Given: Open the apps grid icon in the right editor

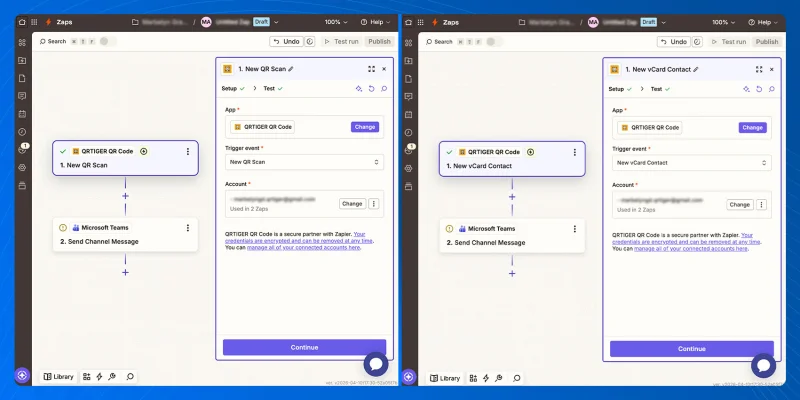Looking at the screenshot, I should (x=421, y=22).
